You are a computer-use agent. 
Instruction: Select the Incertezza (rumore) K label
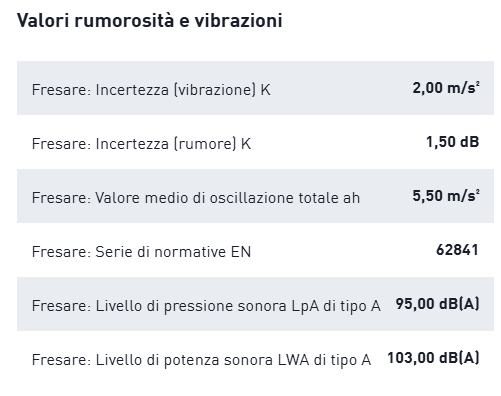pyautogui.click(x=173, y=144)
